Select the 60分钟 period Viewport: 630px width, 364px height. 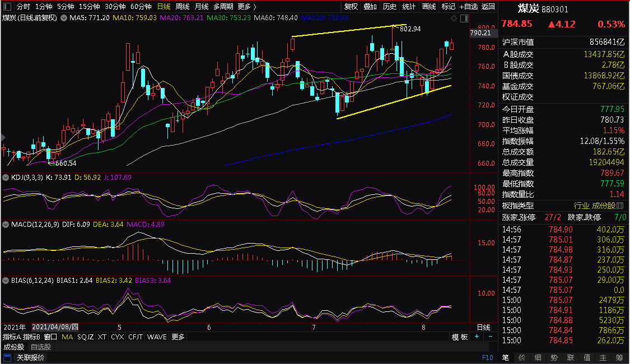click(141, 6)
